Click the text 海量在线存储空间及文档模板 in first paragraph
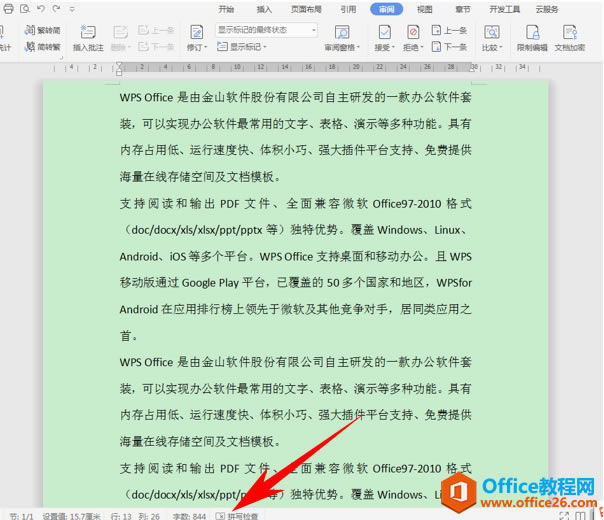Screen dimensions: 604x520 tap(196, 177)
